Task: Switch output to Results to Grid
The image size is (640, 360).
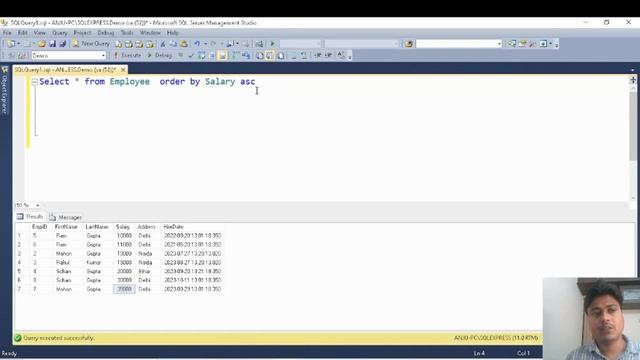Action: [270, 56]
